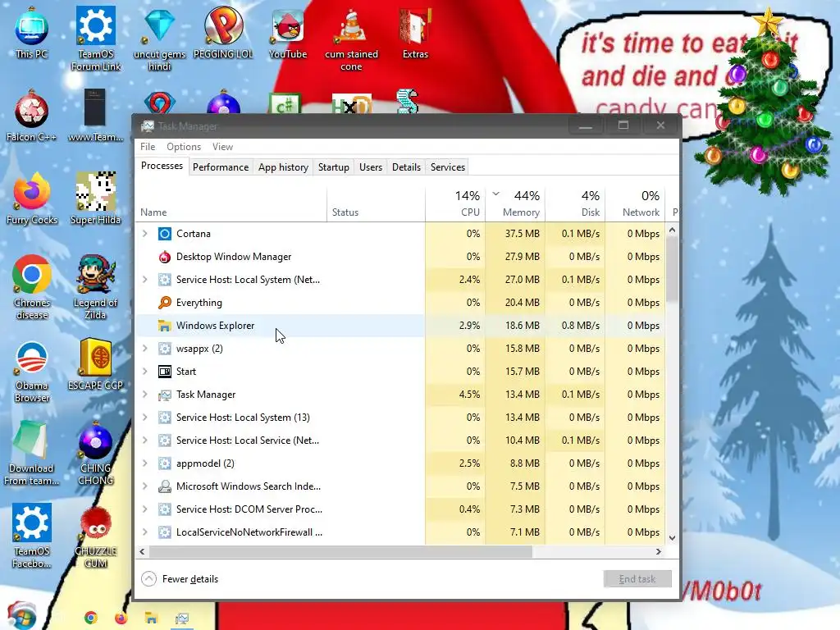
Task: Click the vertical scrollbar up arrow
Action: pos(673,230)
